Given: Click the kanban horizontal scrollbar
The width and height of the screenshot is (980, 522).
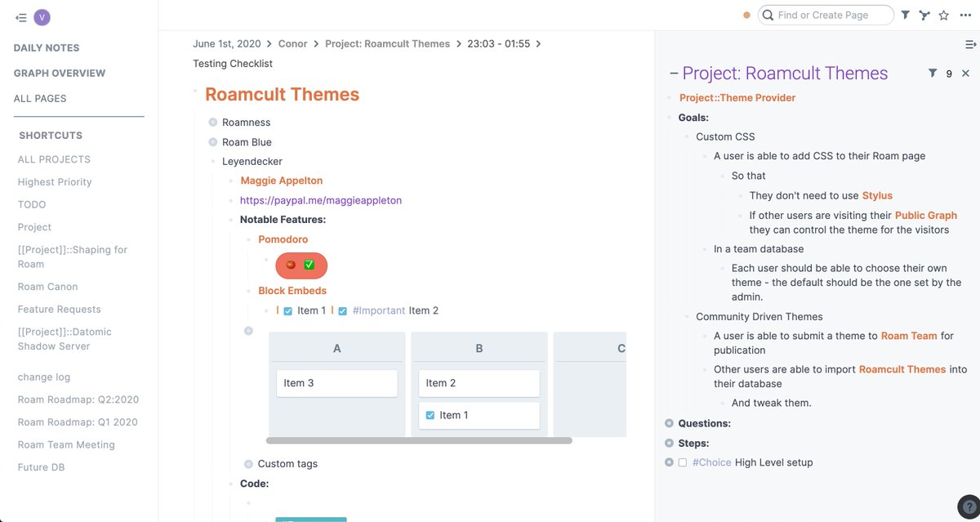Looking at the screenshot, I should (420, 440).
